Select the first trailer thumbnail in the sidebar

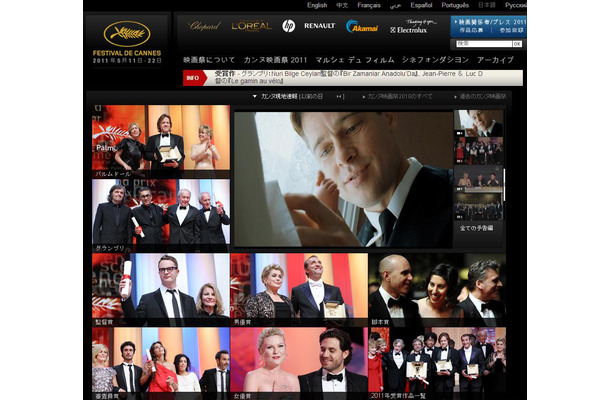point(479,123)
